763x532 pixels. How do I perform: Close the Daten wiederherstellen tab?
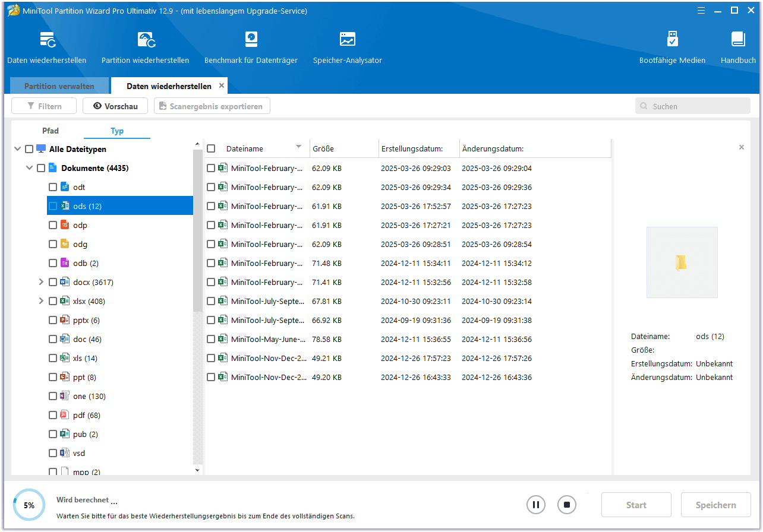click(x=222, y=85)
